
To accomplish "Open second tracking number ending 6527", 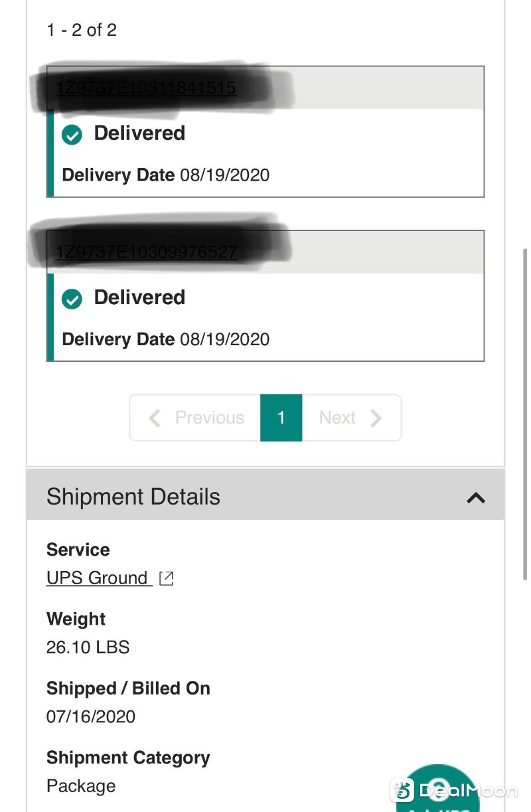I will 146,252.
